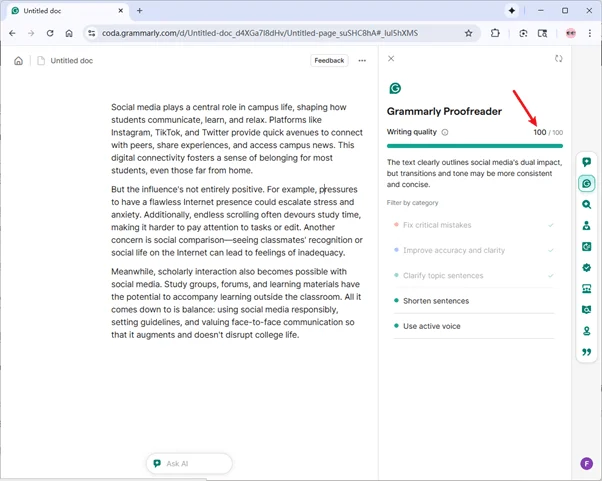The image size is (602, 481).
Task: Open the chat bubble agent in sidebar
Action: click(x=587, y=162)
